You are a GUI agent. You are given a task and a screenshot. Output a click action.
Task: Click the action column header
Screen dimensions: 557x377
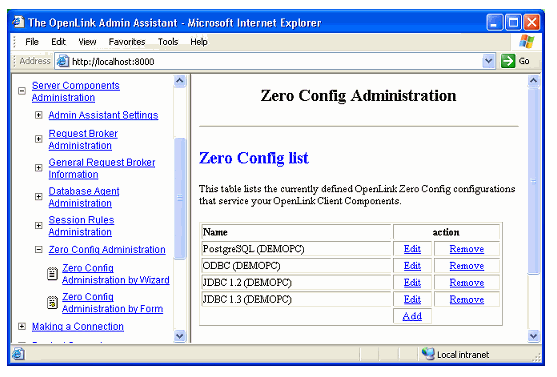[446, 232]
